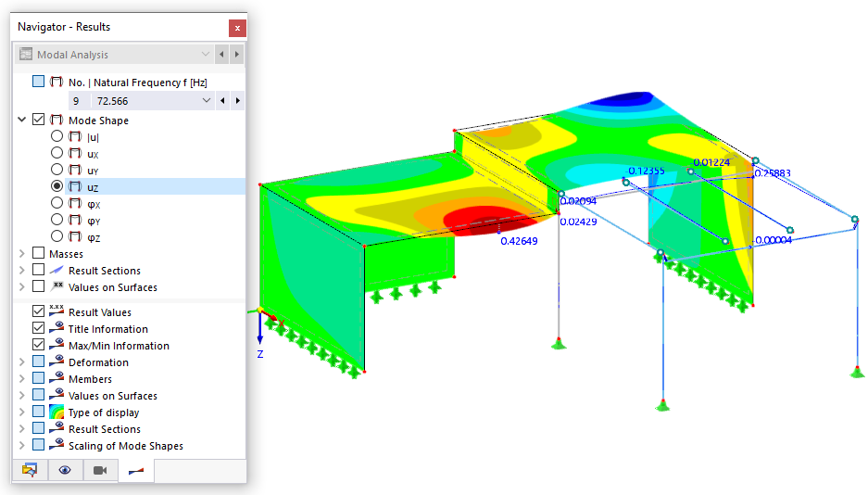Screen dimensions: 868x495
Task: Expand the Masses tree node
Action: pos(22,254)
